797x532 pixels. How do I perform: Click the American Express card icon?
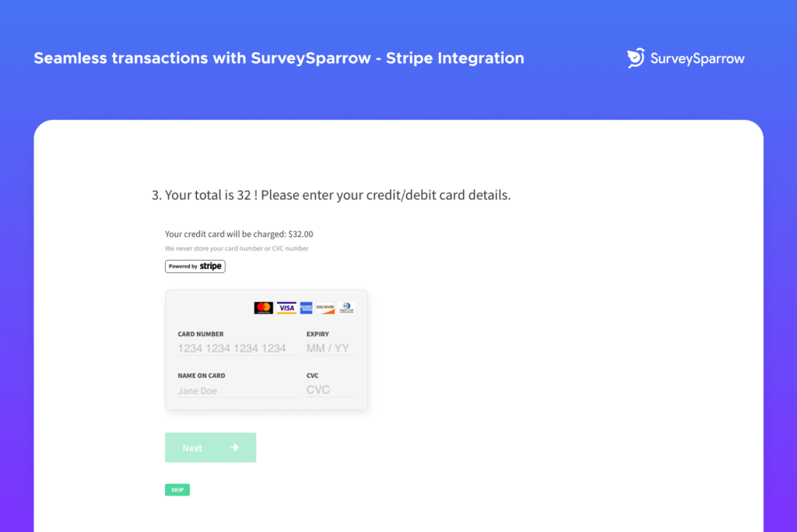[306, 308]
